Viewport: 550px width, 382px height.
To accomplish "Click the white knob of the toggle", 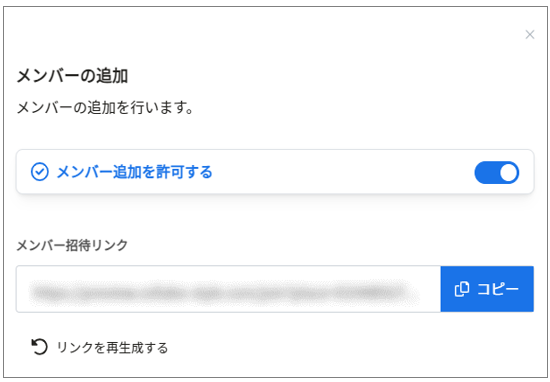I will click(508, 172).
